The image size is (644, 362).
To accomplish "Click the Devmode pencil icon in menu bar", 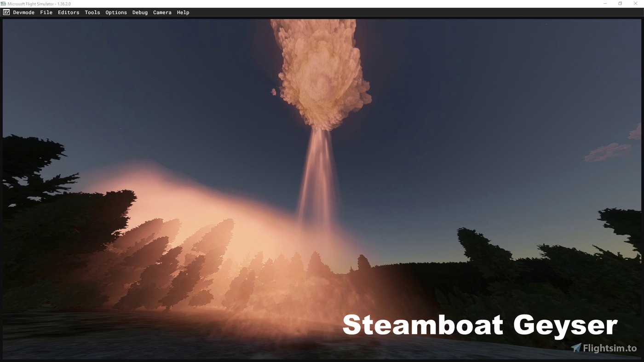I will pos(6,12).
